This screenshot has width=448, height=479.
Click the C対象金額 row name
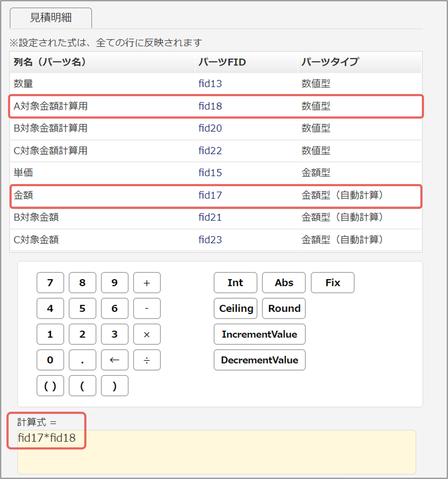tap(36, 240)
